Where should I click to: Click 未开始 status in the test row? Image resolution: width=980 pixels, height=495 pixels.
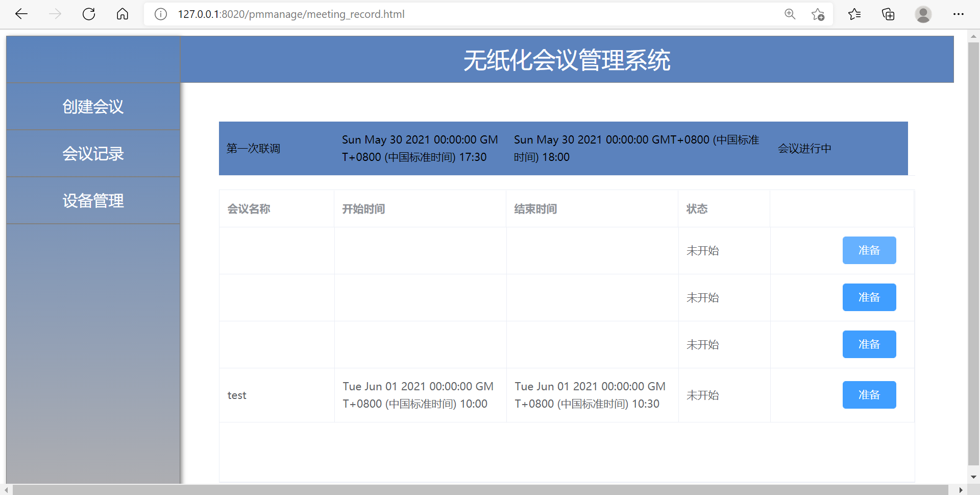(702, 395)
